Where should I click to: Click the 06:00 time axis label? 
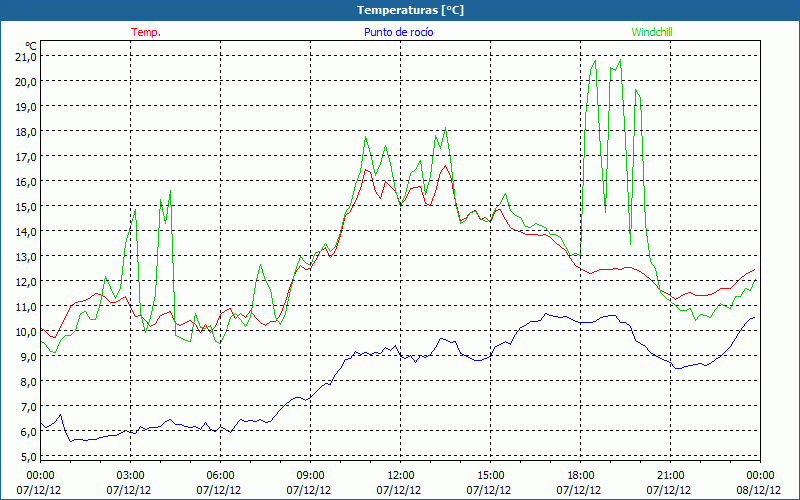(220, 476)
